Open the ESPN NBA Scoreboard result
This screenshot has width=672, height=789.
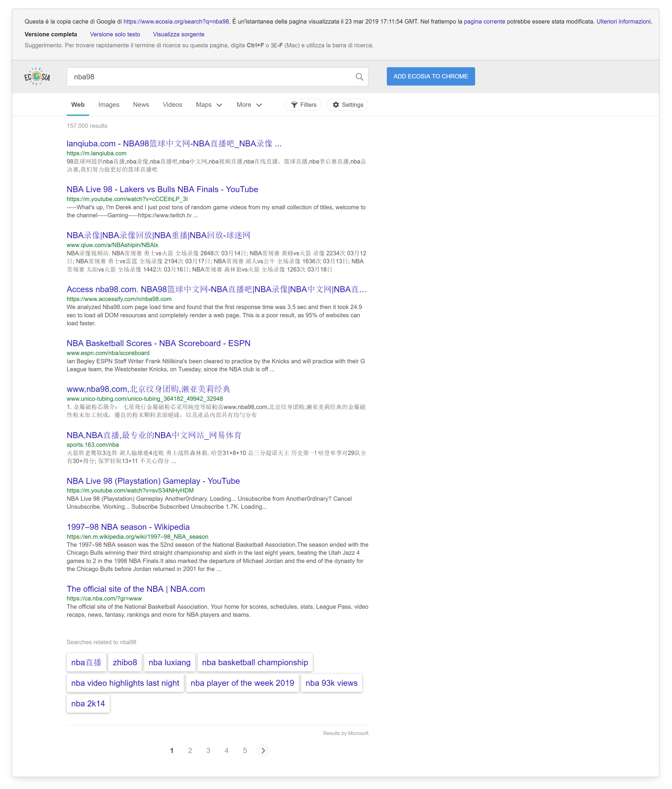[x=158, y=343]
